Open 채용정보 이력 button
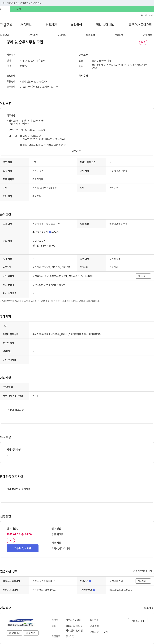The height and width of the screenshot is (644, 154). tap(138, 621)
